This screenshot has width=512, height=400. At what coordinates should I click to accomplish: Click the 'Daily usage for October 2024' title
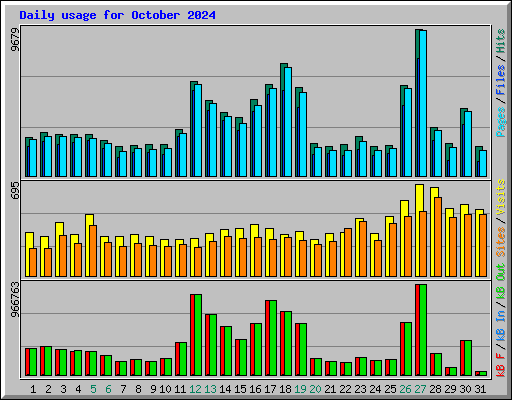point(117,15)
